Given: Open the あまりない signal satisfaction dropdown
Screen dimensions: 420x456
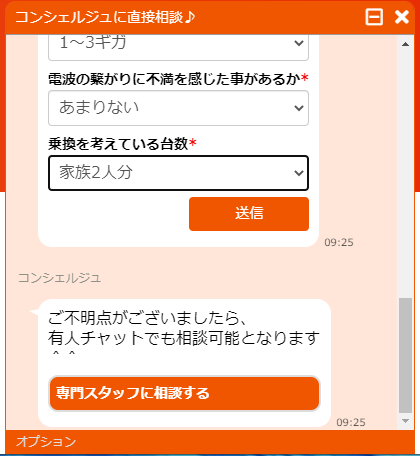Looking at the screenshot, I should click(178, 108).
